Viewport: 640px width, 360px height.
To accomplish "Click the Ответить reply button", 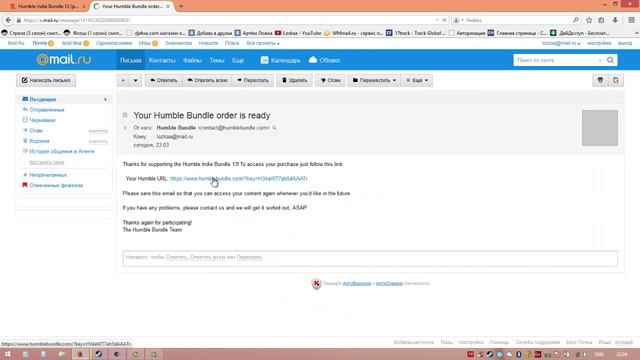I will (164, 80).
